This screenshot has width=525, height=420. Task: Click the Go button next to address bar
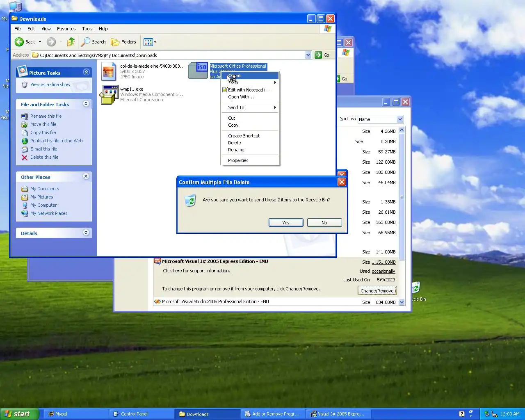click(322, 55)
